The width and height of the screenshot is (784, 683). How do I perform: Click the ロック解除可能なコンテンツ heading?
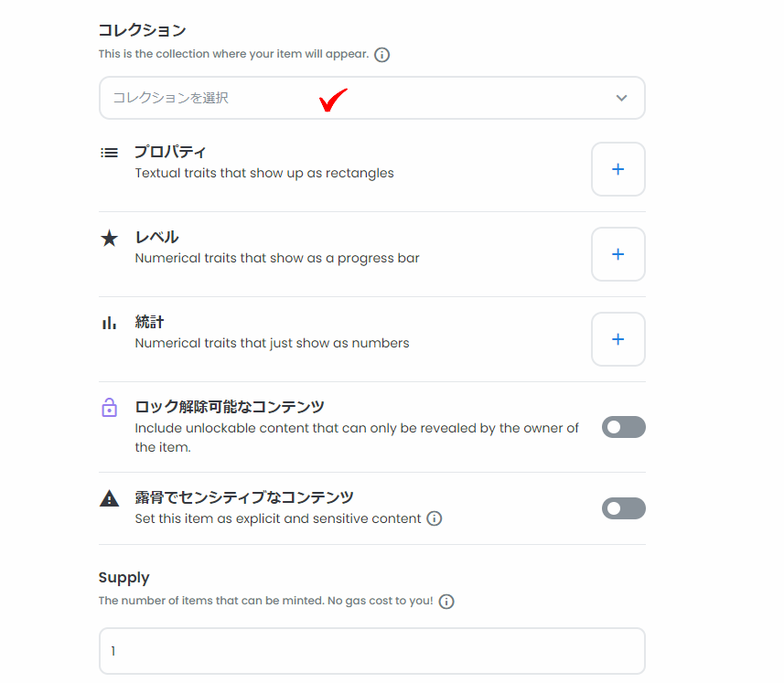tap(230, 407)
